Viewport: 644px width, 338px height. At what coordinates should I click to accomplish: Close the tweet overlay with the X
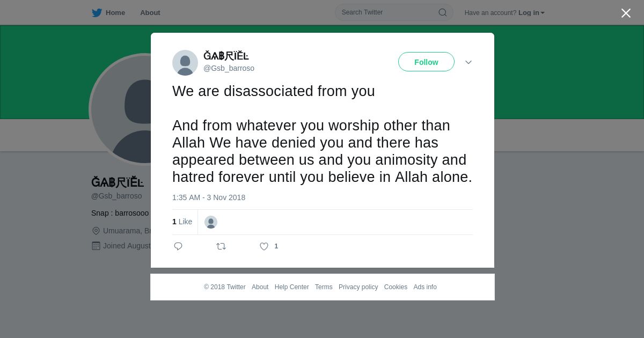click(x=626, y=13)
